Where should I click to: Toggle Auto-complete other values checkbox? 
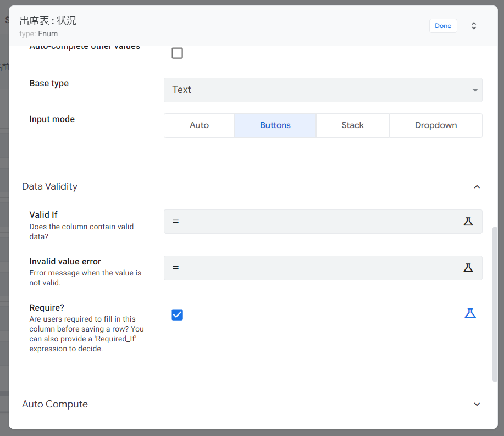(177, 53)
